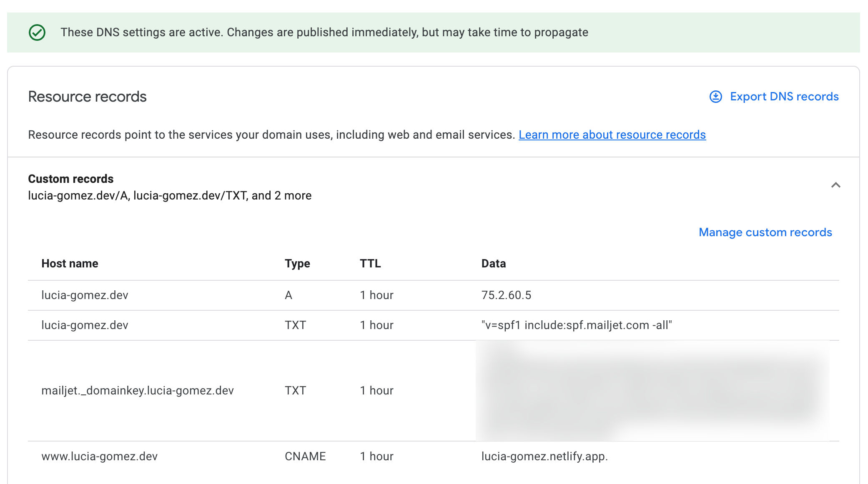Select www.lucia-gomez.dev host name
The width and height of the screenshot is (868, 484).
[x=100, y=457]
